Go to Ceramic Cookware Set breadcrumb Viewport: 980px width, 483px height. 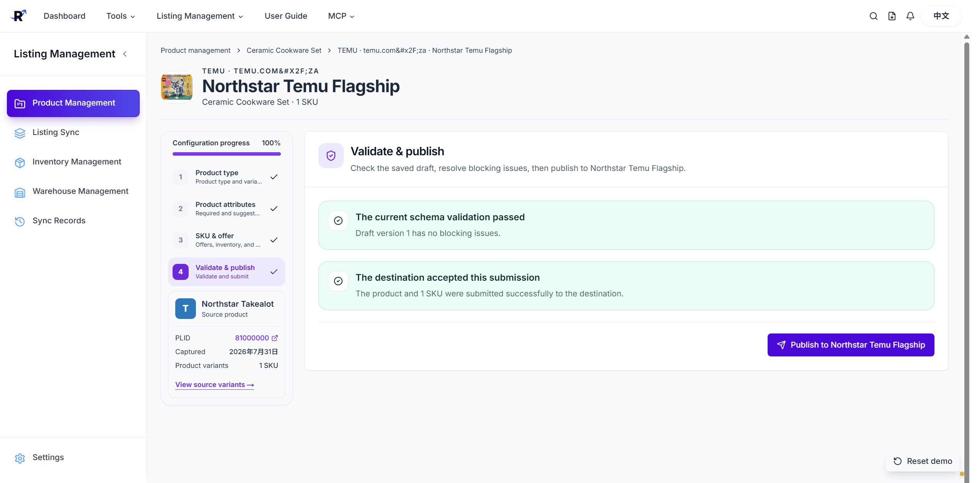click(284, 50)
